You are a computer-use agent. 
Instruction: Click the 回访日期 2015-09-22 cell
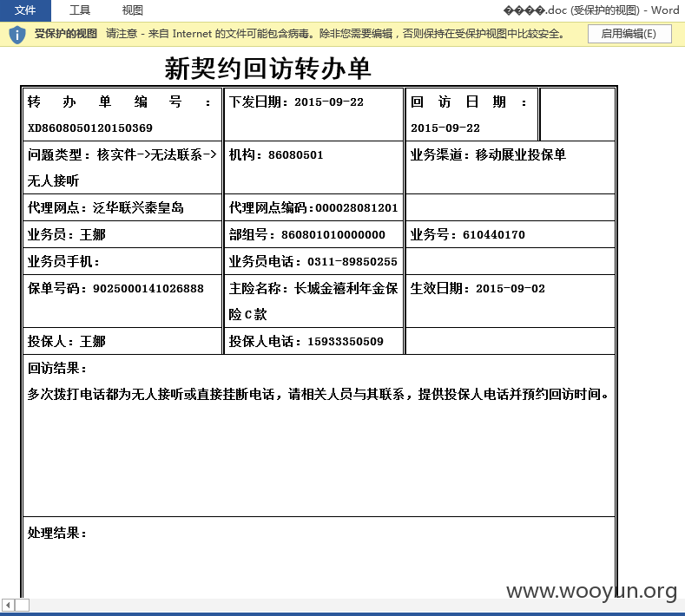click(471, 115)
